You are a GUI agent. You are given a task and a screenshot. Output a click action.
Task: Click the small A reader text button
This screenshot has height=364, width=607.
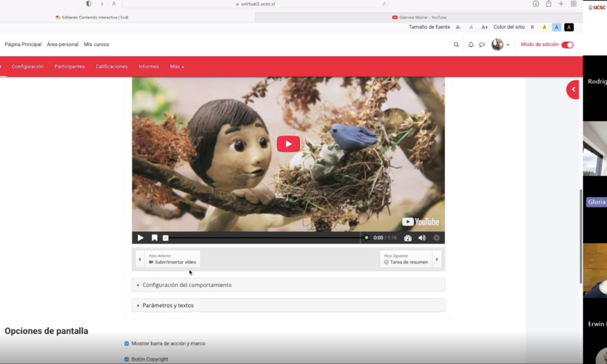tap(102, 4)
